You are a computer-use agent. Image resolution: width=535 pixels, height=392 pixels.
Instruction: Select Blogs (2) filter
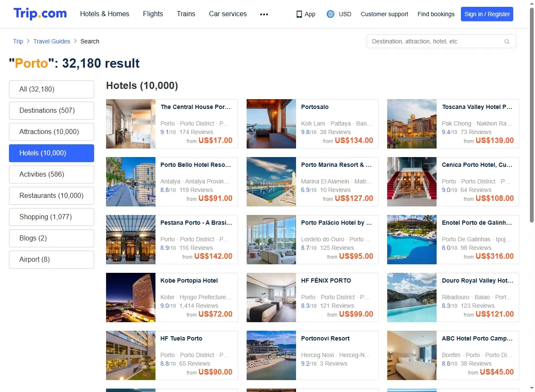pyautogui.click(x=52, y=238)
